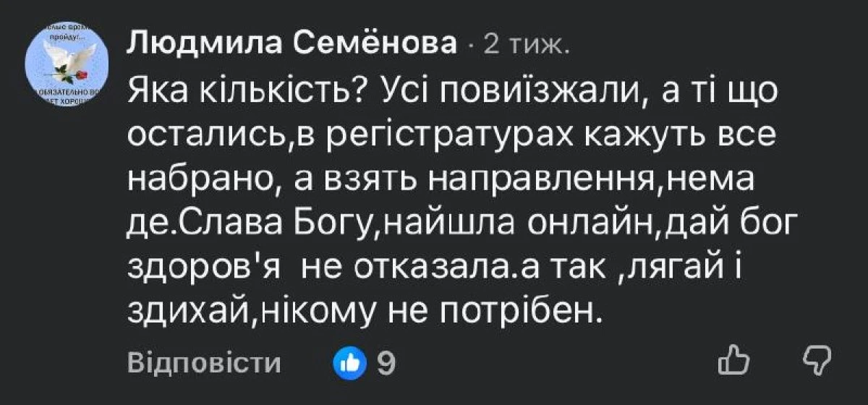Dislike the comment with the thumbs-down icon
The height and width of the screenshot is (405, 868).
[818, 361]
